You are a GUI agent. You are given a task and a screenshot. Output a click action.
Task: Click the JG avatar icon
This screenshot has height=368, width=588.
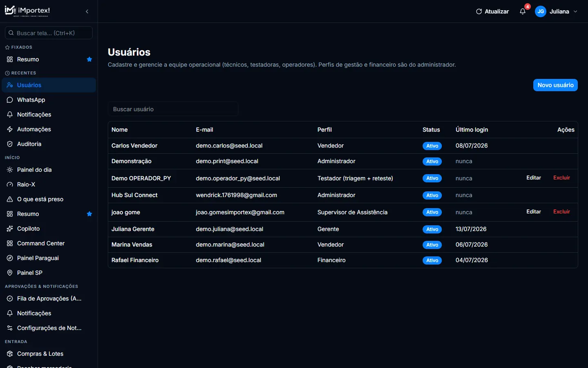[x=541, y=11]
